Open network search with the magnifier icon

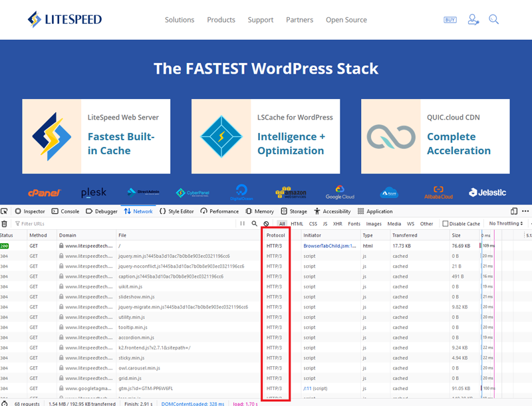point(254,224)
